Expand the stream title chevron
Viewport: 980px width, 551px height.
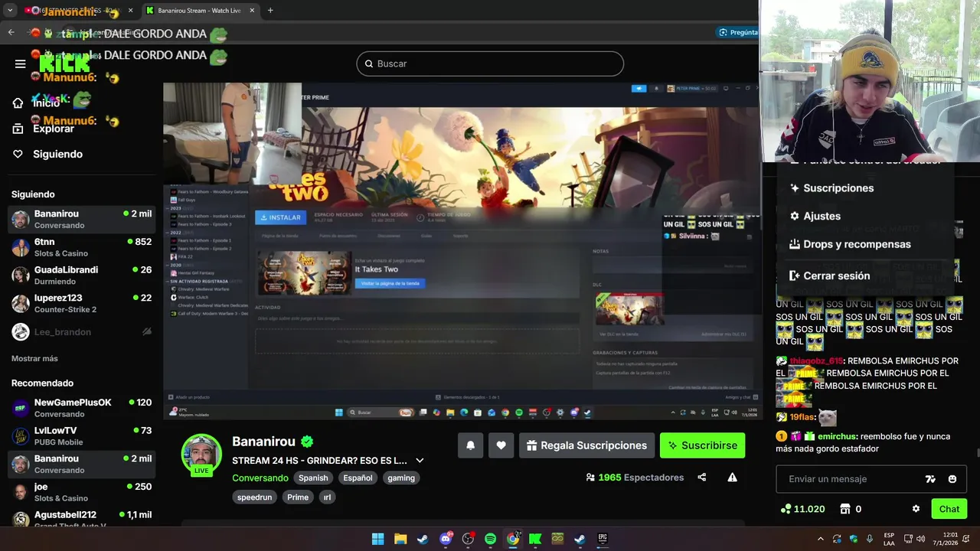click(x=420, y=461)
